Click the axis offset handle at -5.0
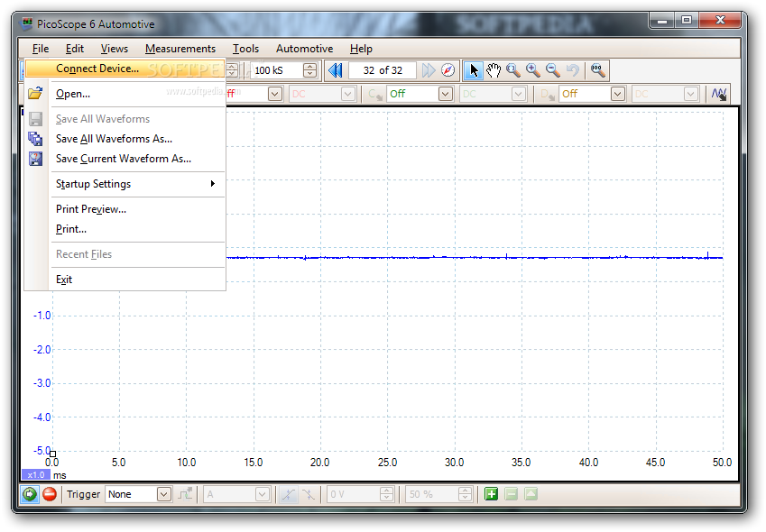This screenshot has height=532, width=766. tap(52, 454)
